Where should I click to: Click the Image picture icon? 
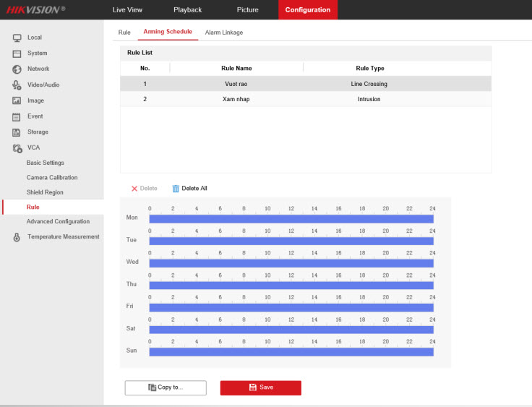click(x=17, y=101)
